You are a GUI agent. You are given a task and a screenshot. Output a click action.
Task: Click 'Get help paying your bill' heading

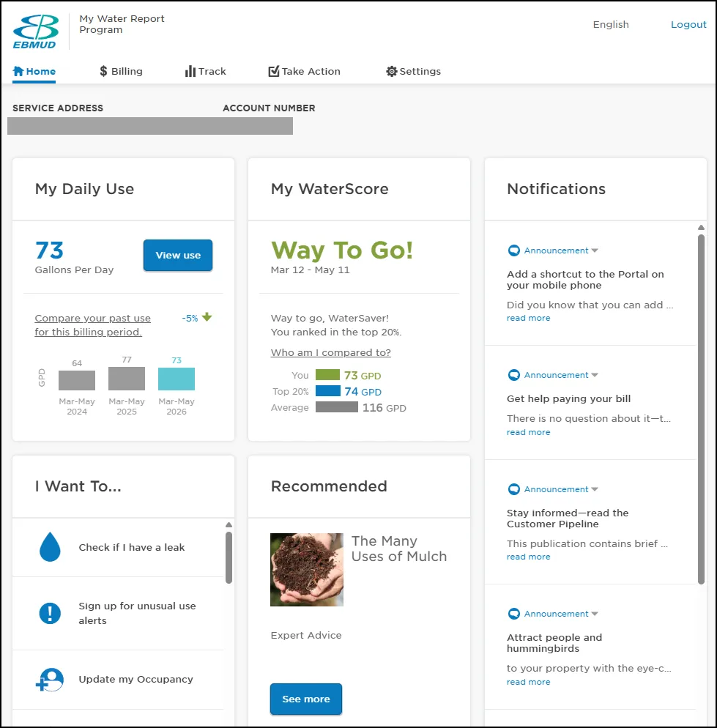(x=568, y=399)
